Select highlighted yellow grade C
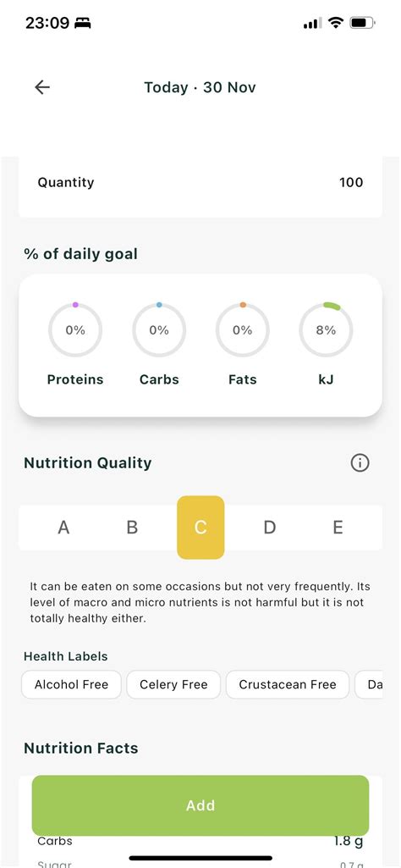 pyautogui.click(x=200, y=528)
